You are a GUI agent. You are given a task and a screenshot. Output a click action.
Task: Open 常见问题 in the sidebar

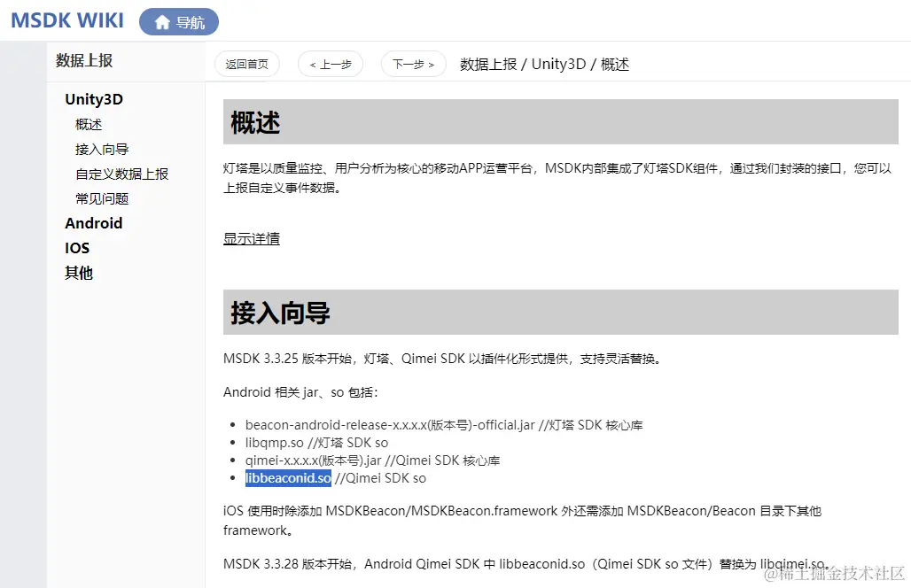pos(102,199)
